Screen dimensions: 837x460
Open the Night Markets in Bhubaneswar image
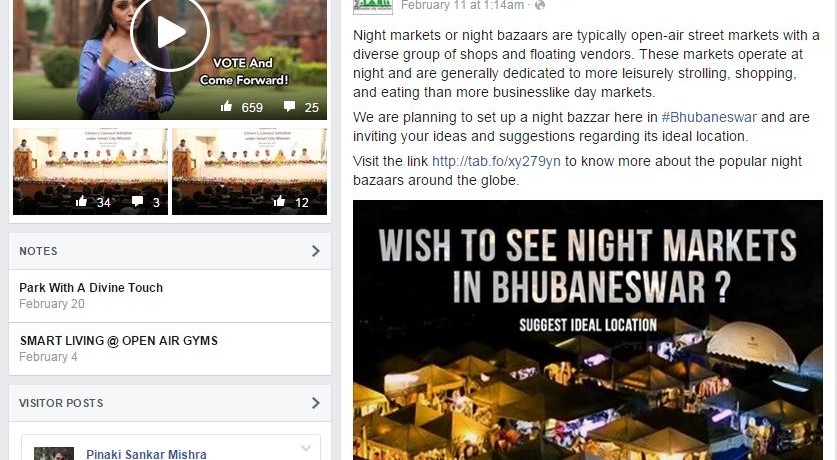tap(588, 330)
